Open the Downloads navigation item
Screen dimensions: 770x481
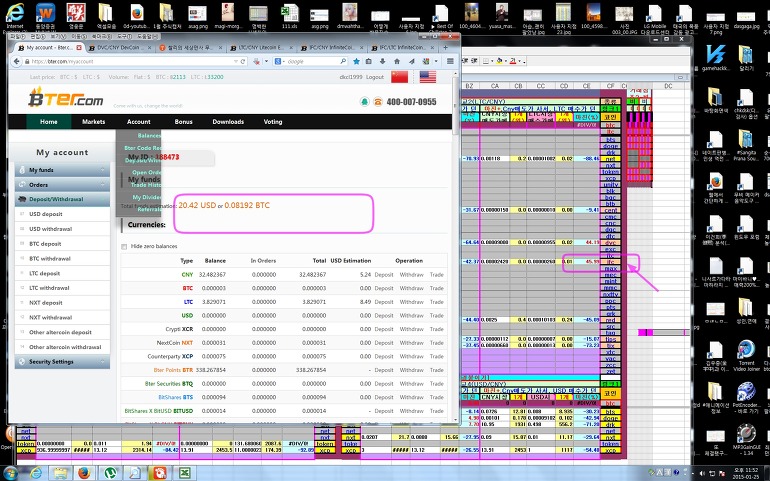[228, 122]
